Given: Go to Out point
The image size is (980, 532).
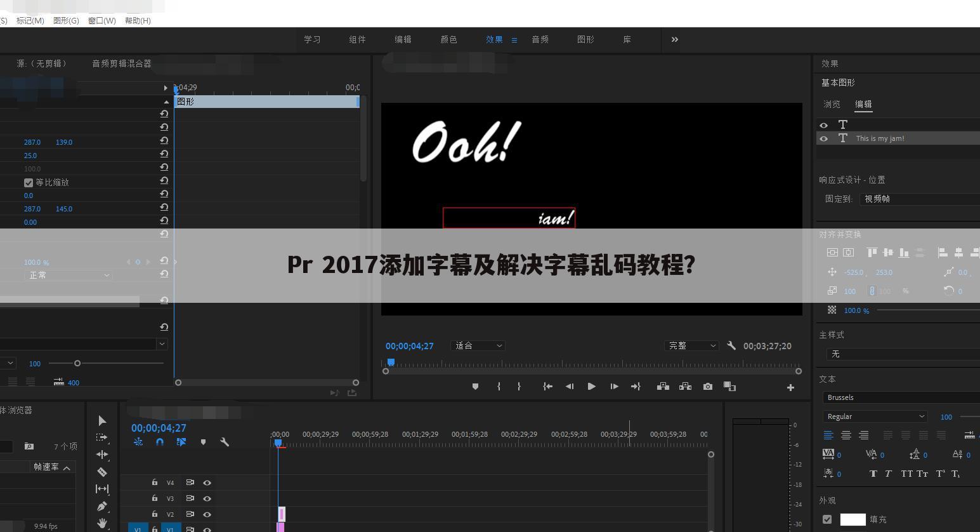Looking at the screenshot, I should click(636, 387).
